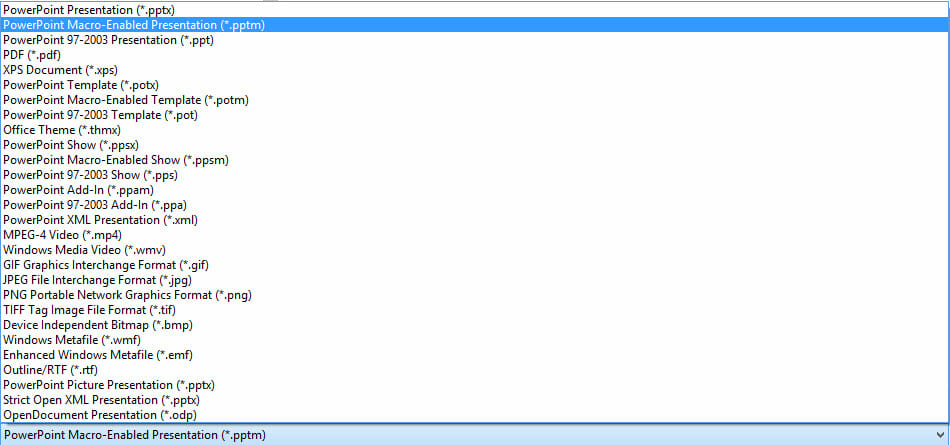Choose PNG Portable Network Graphics Format (*.png)
Image resolution: width=950 pixels, height=445 pixels.
click(x=474, y=295)
